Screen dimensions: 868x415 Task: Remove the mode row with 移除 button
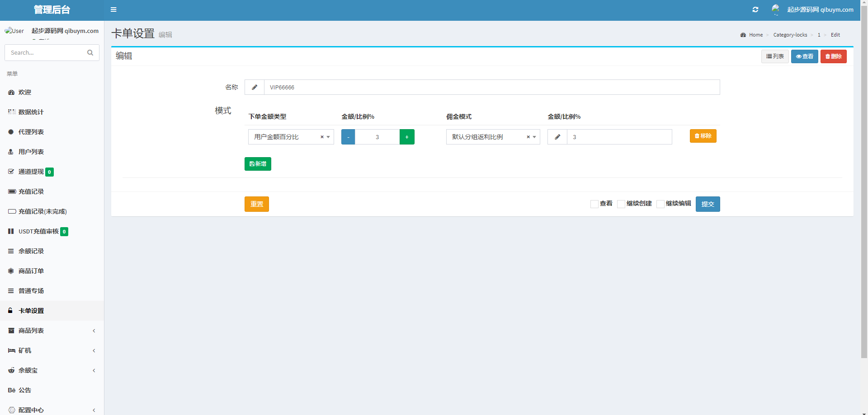[x=703, y=136]
